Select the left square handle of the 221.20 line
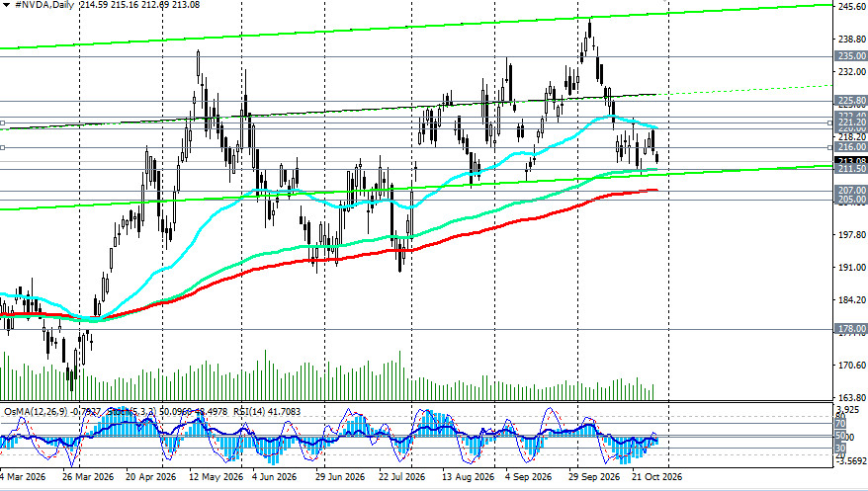Image resolution: width=868 pixels, height=491 pixels. point(2,123)
